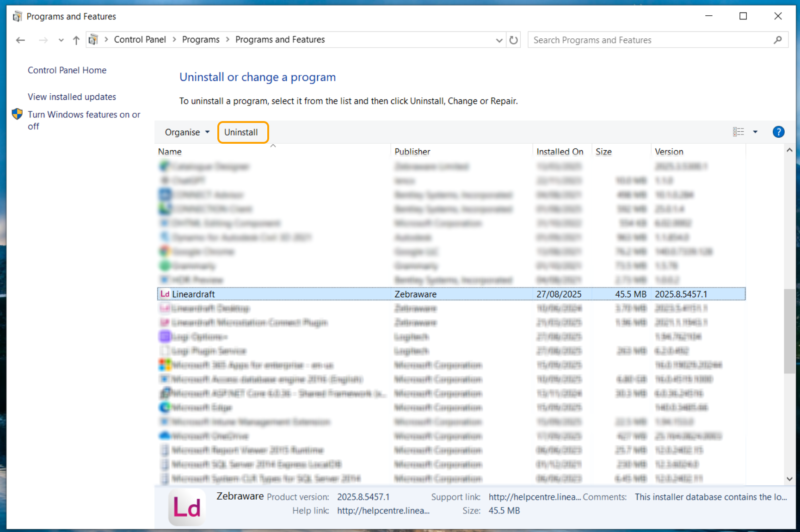Click Zebraware publisher in Lineardraft row

[x=415, y=294]
